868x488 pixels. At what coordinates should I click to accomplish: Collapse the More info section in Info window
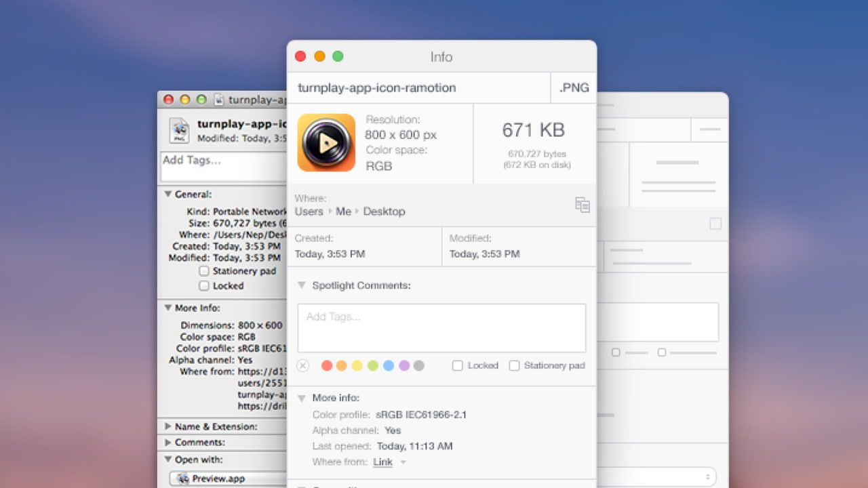click(302, 398)
